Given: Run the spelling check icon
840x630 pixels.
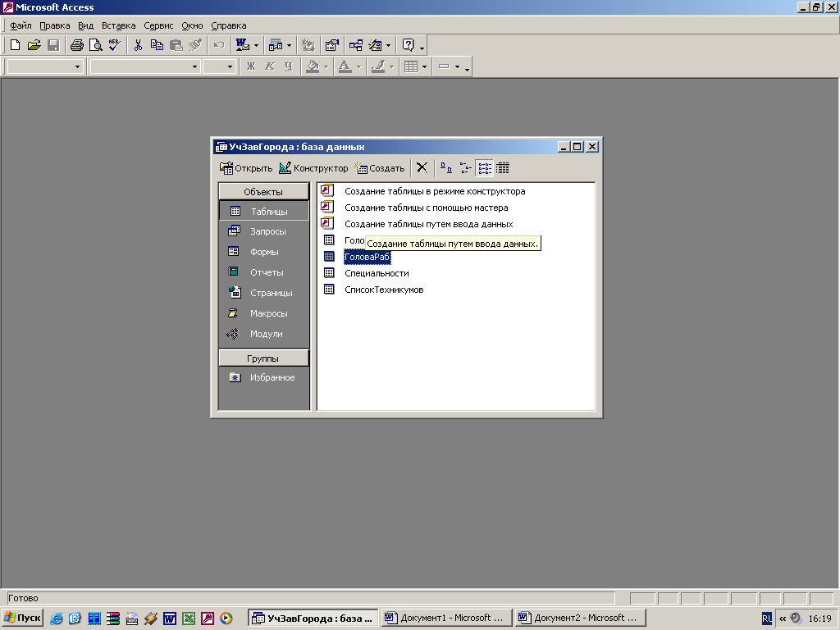Looking at the screenshot, I should (115, 46).
